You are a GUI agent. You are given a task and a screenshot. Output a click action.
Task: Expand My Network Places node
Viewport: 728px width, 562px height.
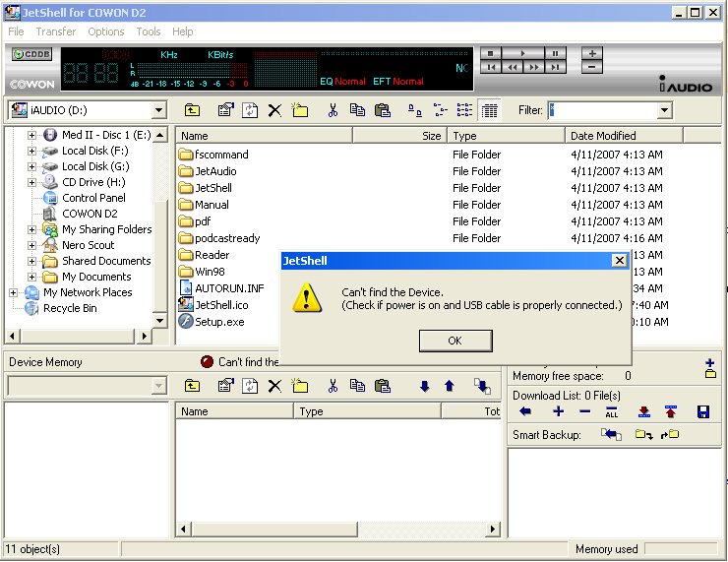click(13, 293)
